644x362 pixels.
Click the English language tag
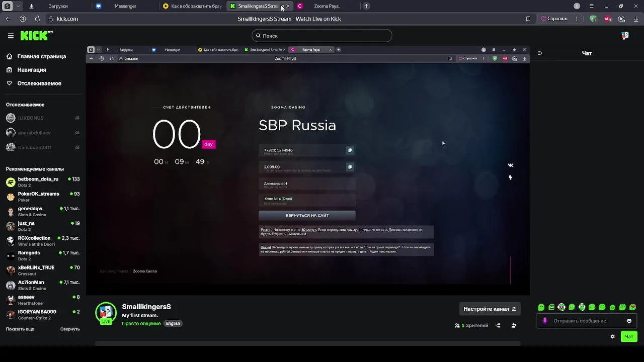click(173, 324)
